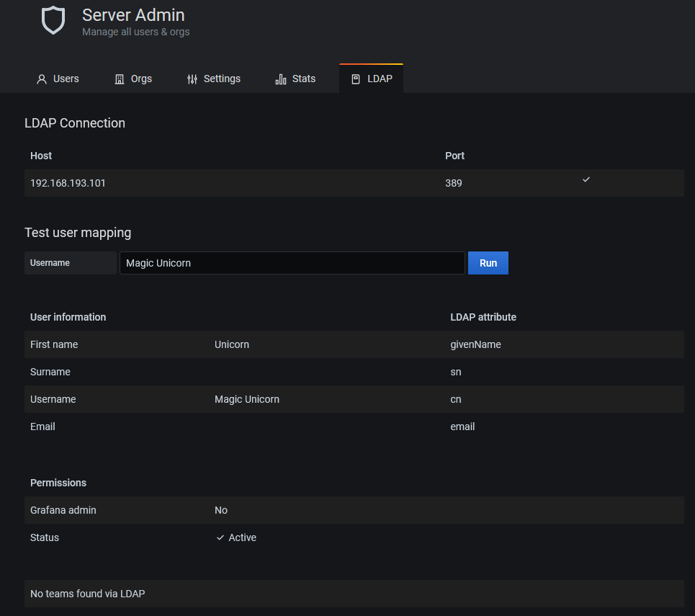Click the No teams found via LDAP row

point(354,594)
